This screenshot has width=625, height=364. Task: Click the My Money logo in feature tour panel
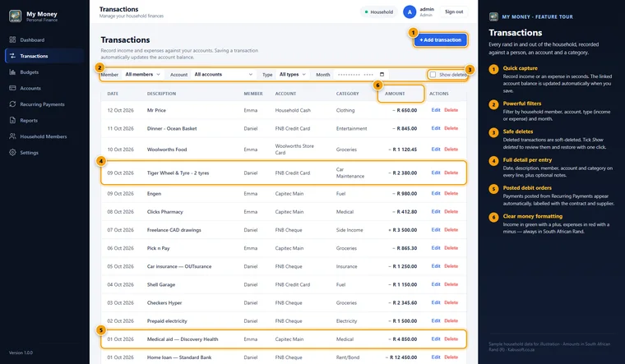tap(493, 16)
